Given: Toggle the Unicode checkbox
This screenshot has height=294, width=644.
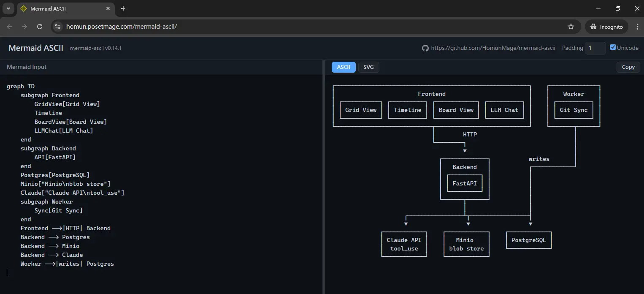Looking at the screenshot, I should [613, 48].
